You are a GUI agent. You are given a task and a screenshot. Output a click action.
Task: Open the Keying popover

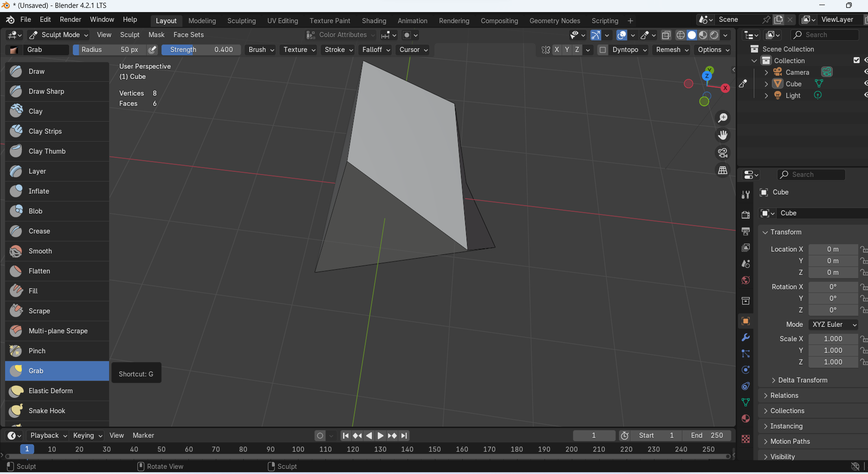point(87,435)
